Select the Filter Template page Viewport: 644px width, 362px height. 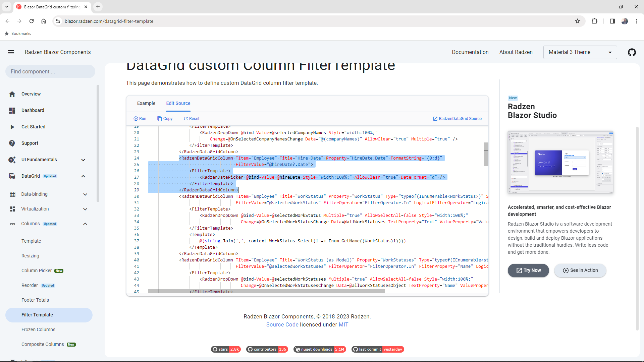pyautogui.click(x=49, y=315)
